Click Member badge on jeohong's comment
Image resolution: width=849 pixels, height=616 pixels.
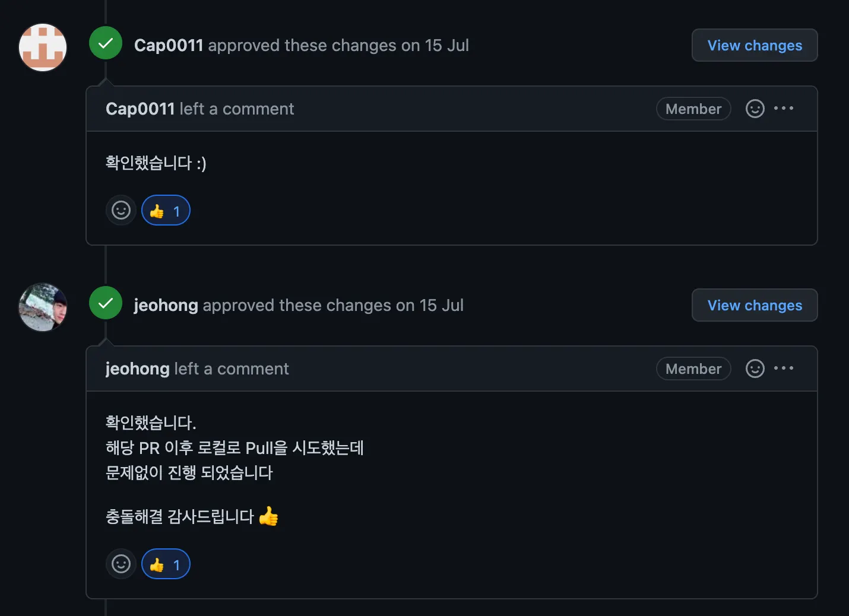693,369
